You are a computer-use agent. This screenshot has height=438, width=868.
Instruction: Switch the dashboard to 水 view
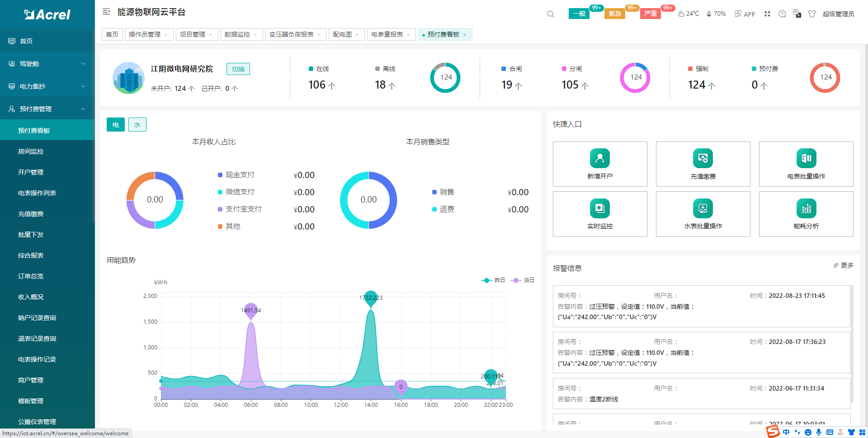point(137,125)
